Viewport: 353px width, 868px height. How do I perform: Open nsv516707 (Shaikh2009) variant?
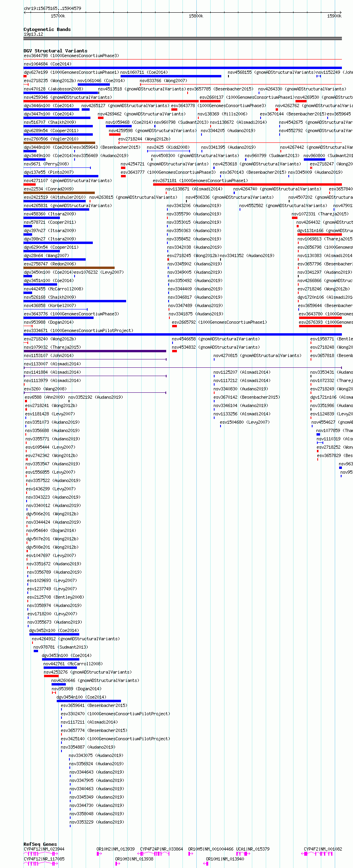(x=50, y=122)
